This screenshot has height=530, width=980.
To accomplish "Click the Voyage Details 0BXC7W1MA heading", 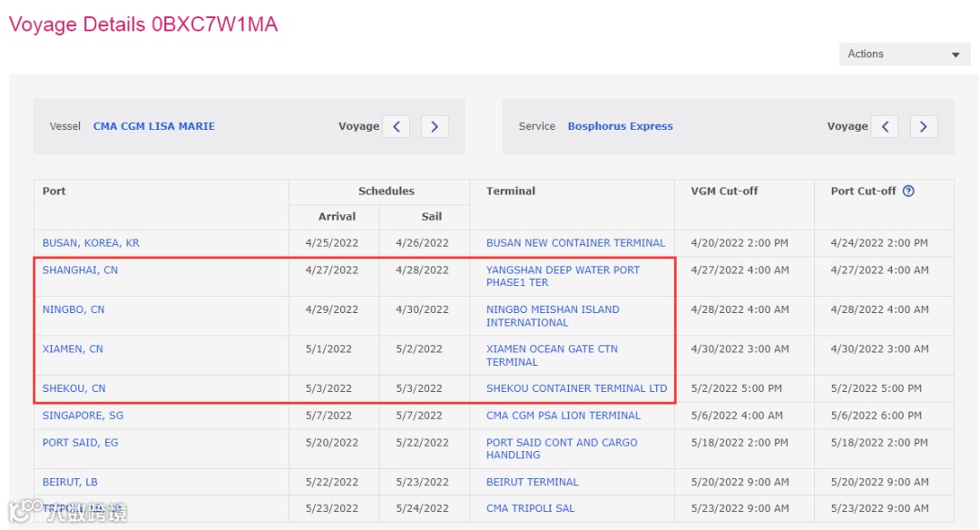I will pyautogui.click(x=143, y=25).
